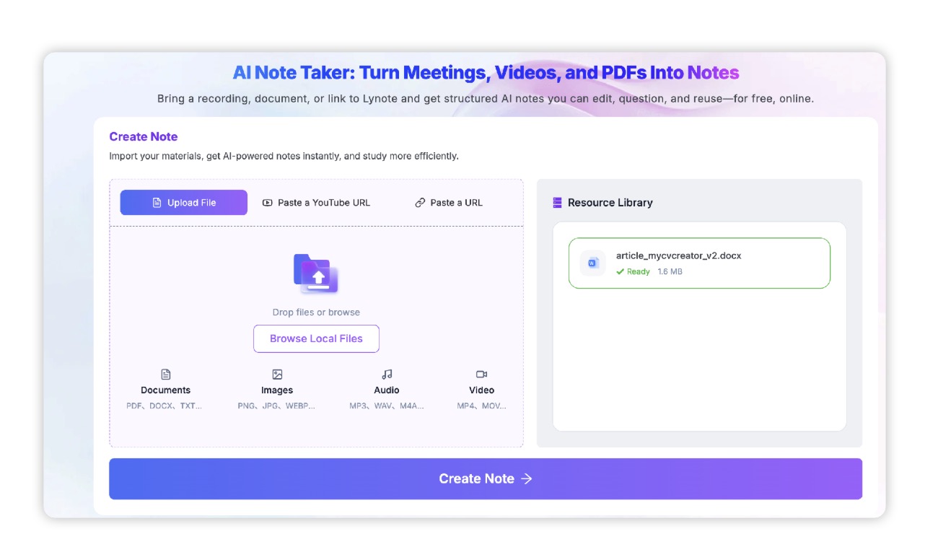Screen dimensions: 938x560
Task: Click the PNG, JPG, WEBP formats text
Action: [276, 406]
